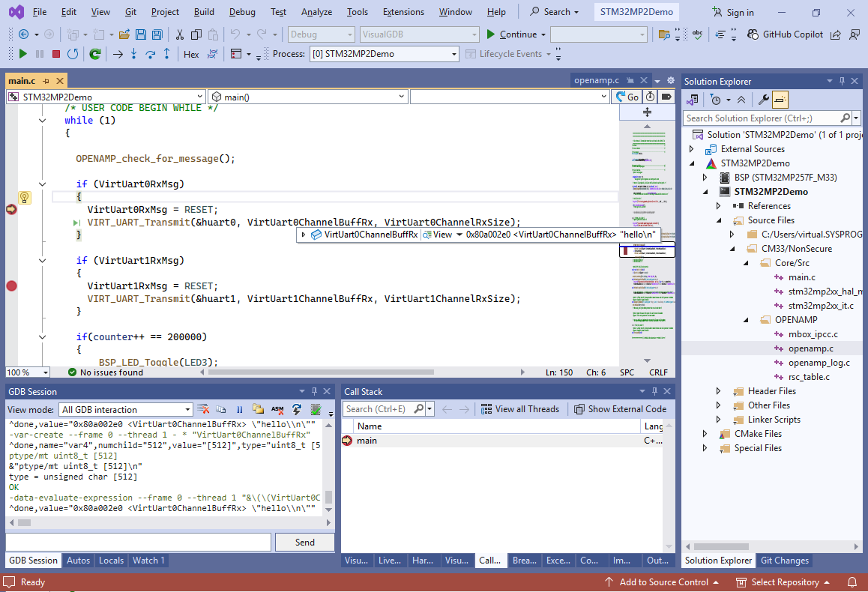Click the green refresh/hot reload icon
The height and width of the screenshot is (592, 868).
95,54
